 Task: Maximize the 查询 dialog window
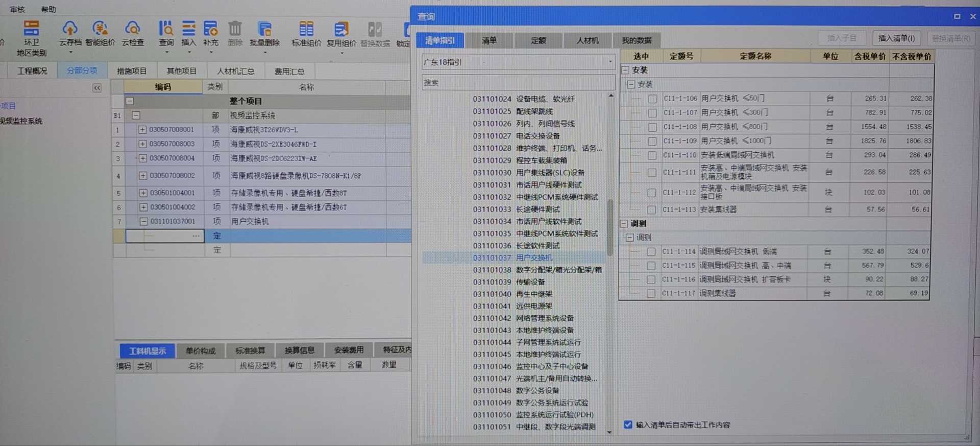click(x=957, y=16)
